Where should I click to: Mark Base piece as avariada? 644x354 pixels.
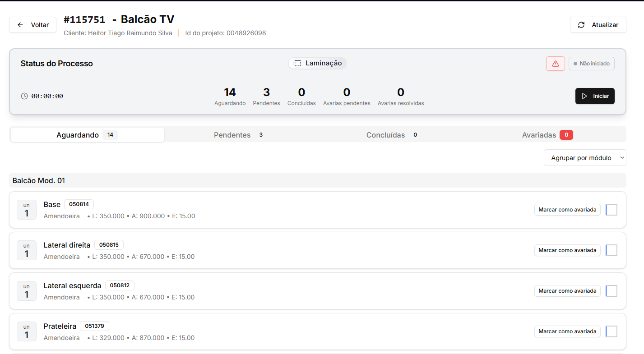click(x=567, y=210)
